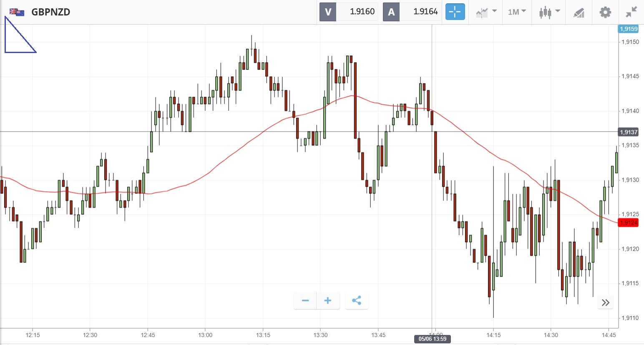
Task: Click the blue 1,9159 current price label
Action: tap(628, 29)
